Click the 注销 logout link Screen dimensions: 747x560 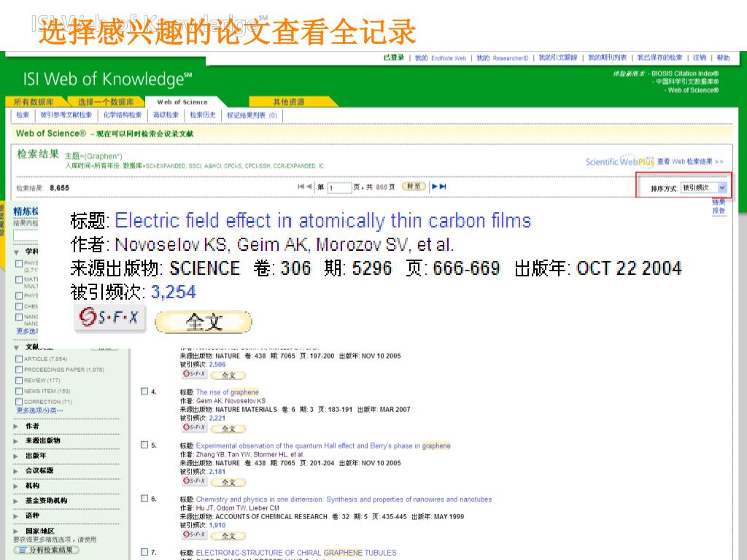(700, 58)
